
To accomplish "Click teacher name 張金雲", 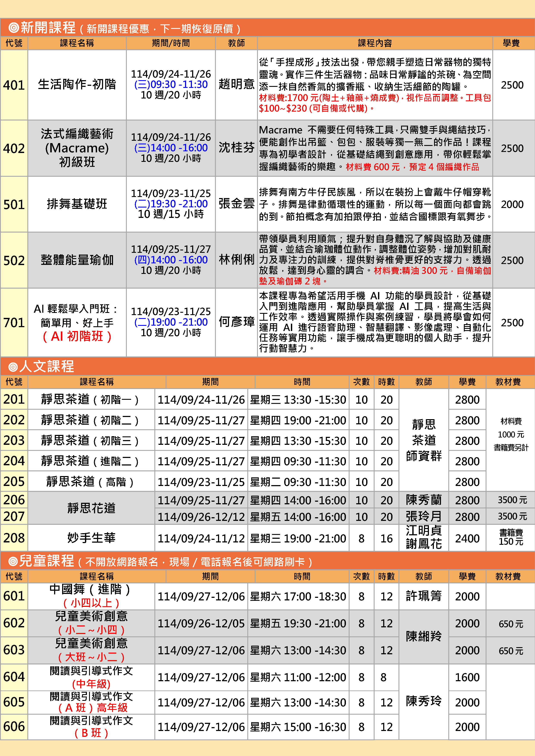I will [237, 203].
